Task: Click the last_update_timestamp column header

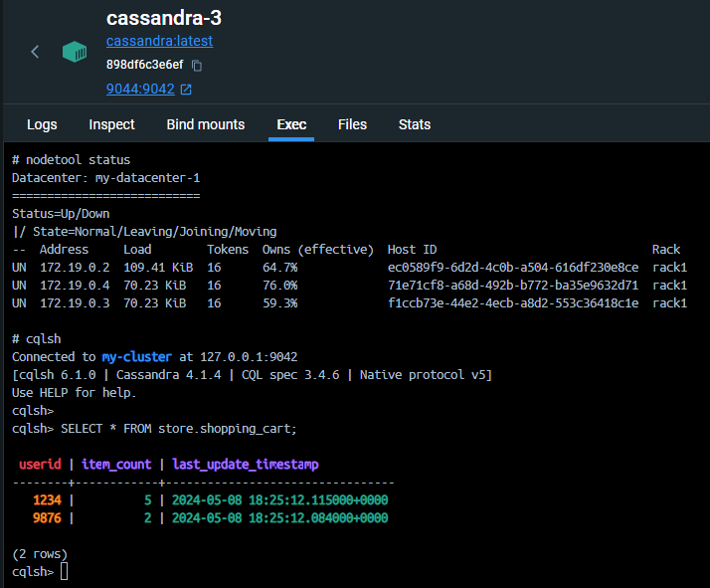Action: pyautogui.click(x=246, y=465)
